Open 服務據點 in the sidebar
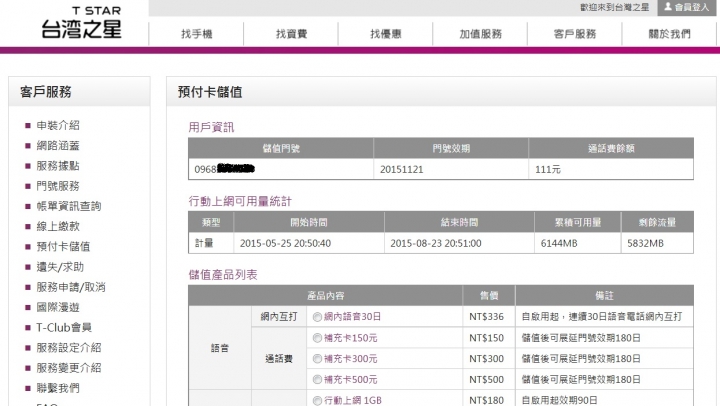This screenshot has height=406, width=720. pyautogui.click(x=58, y=166)
